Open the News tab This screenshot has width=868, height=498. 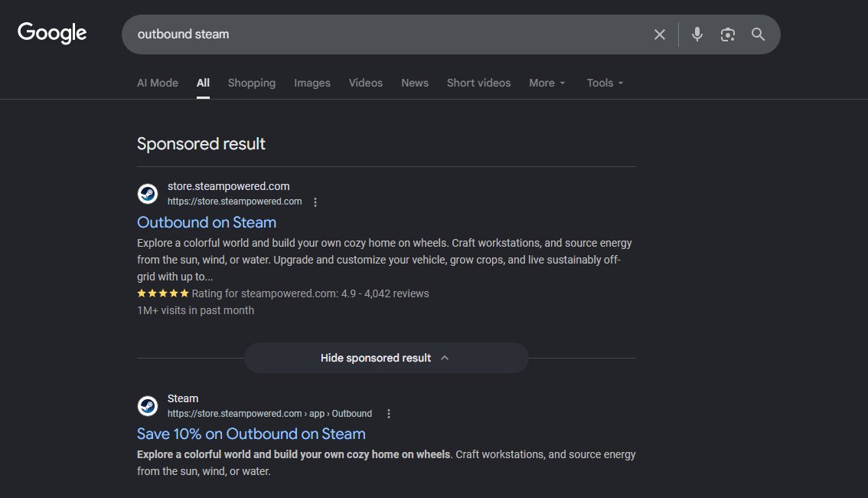point(415,83)
